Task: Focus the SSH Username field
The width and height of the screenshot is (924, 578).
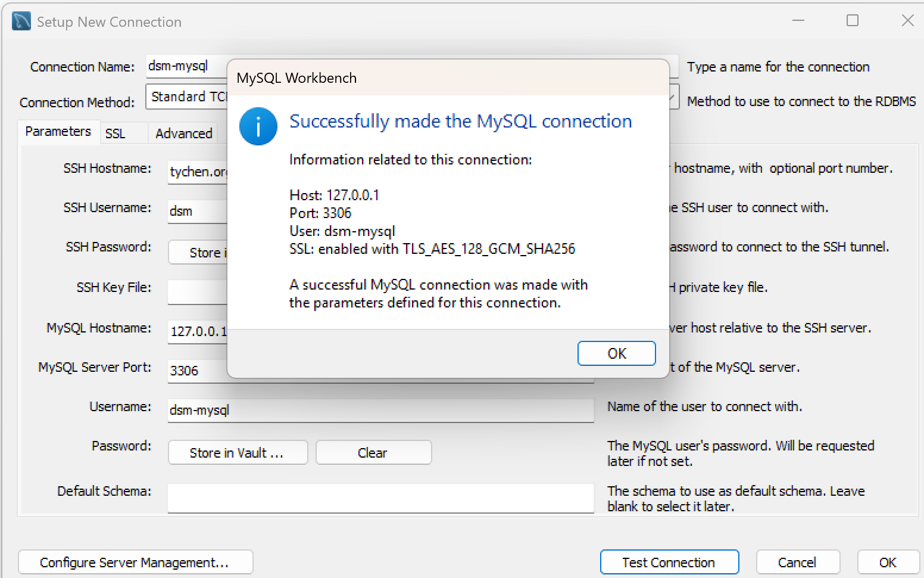Action: click(196, 211)
